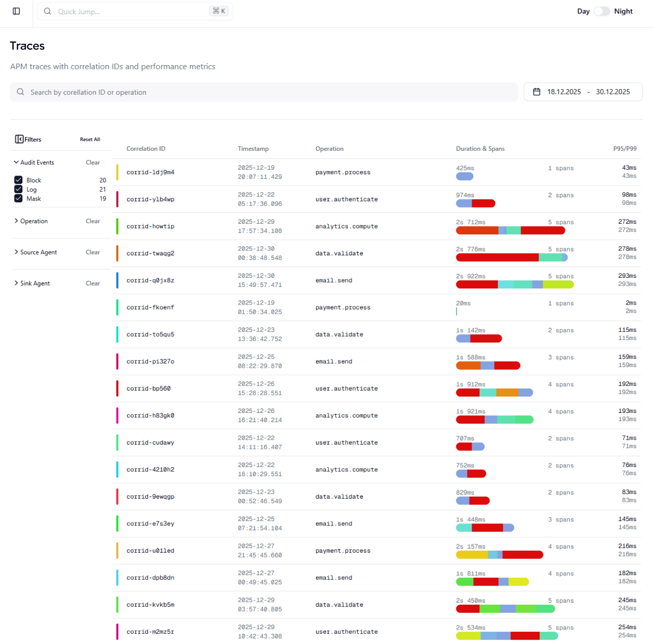Click the yellow color marker of corrid-1dj9m4
The width and height of the screenshot is (653, 644).
pos(117,172)
